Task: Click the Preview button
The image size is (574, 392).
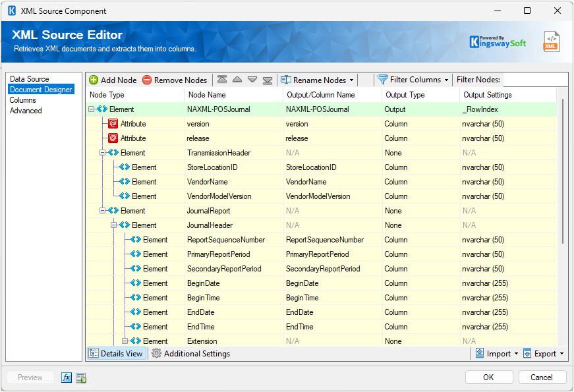Action: [30, 377]
